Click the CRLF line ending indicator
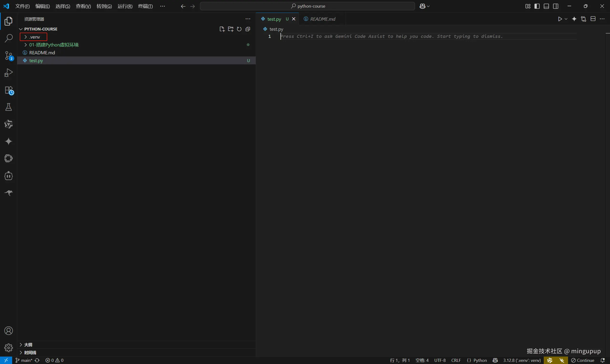The image size is (610, 364). click(456, 360)
